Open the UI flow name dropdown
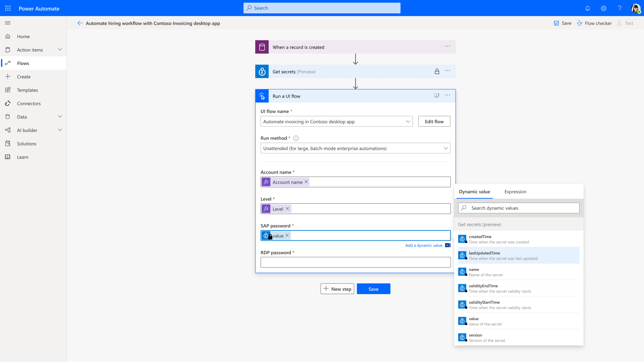Image resolution: width=644 pixels, height=362 pixels. (337, 121)
